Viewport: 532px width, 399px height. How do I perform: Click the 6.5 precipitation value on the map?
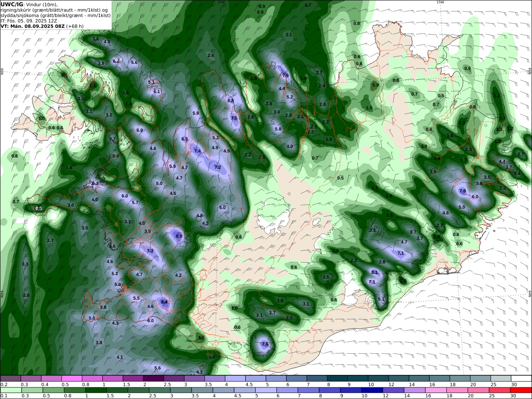coord(185,139)
